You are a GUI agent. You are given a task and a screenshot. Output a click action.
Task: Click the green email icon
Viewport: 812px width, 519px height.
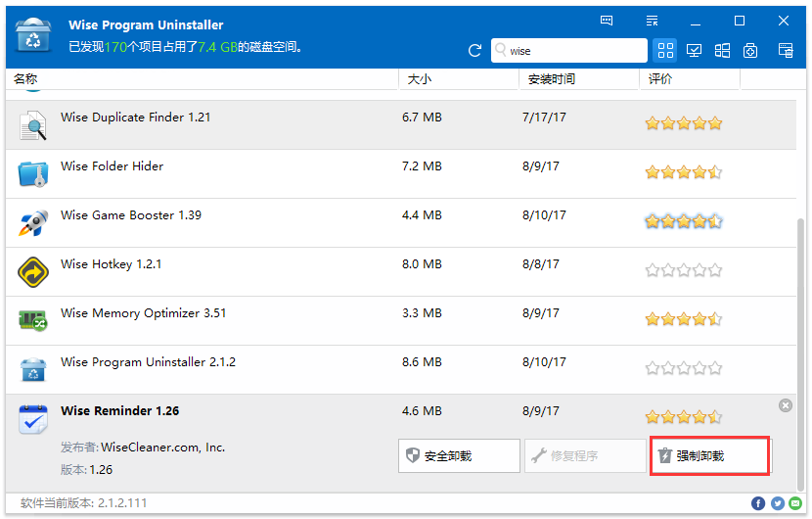pyautogui.click(x=795, y=503)
